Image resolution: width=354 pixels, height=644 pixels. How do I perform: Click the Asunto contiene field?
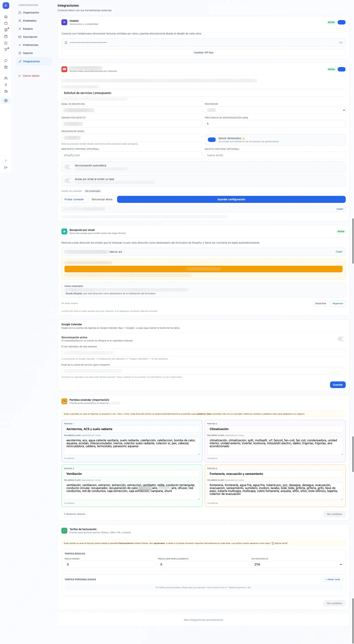pos(275,155)
